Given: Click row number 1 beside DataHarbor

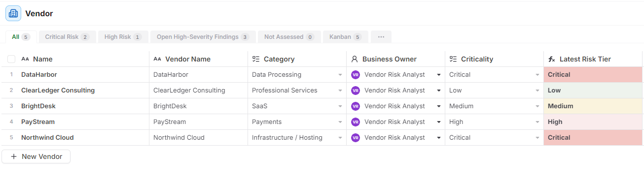Looking at the screenshot, I should click(x=11, y=75).
